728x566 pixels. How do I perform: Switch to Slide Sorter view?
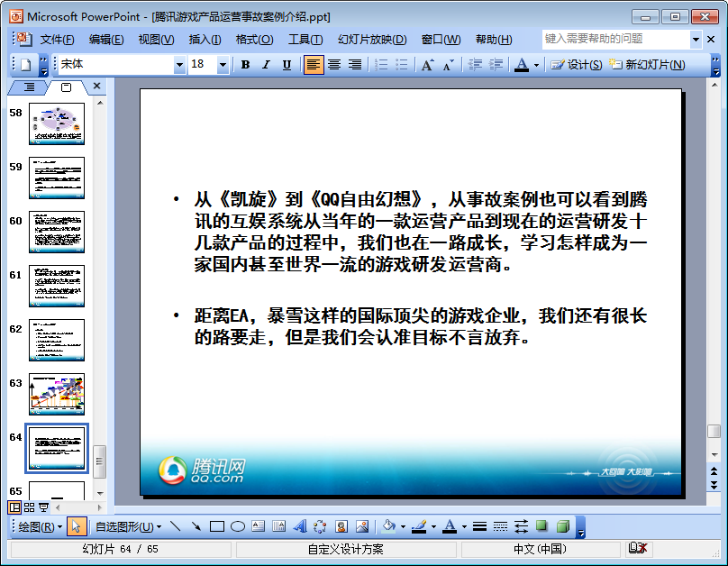[x=29, y=507]
